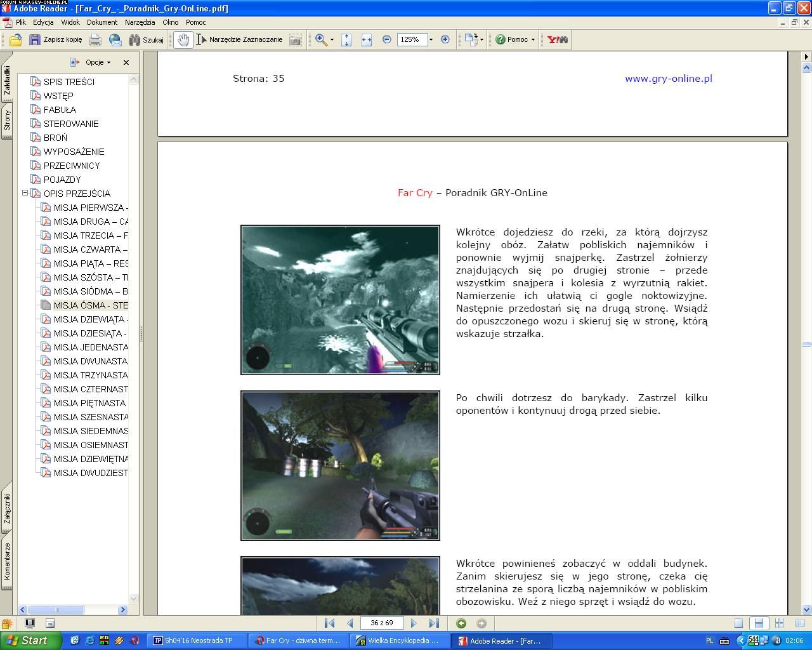The image size is (812, 650).
Task: Open the Widok menu
Action: coord(70,22)
